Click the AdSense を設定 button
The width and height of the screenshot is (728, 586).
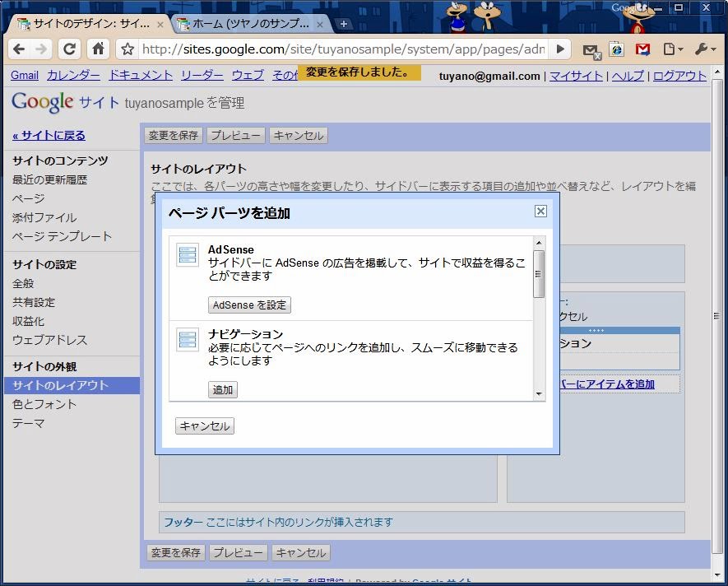[249, 305]
